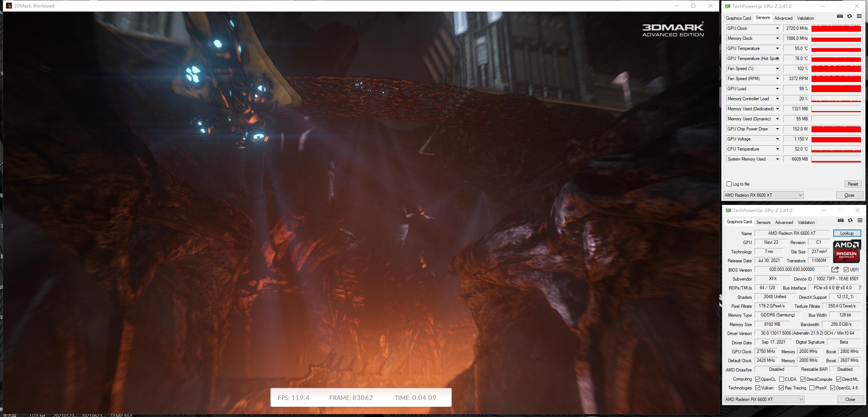Open the Memory Controller Load dropdown

777,99
